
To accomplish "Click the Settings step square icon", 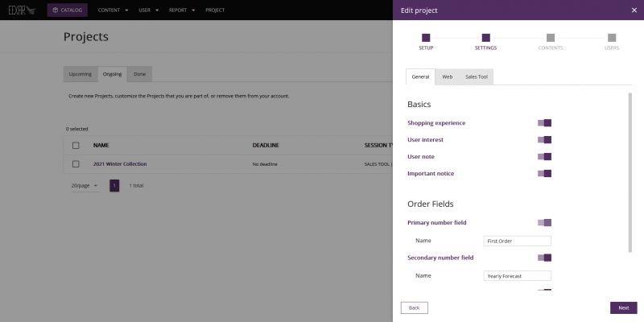I will pyautogui.click(x=486, y=37).
